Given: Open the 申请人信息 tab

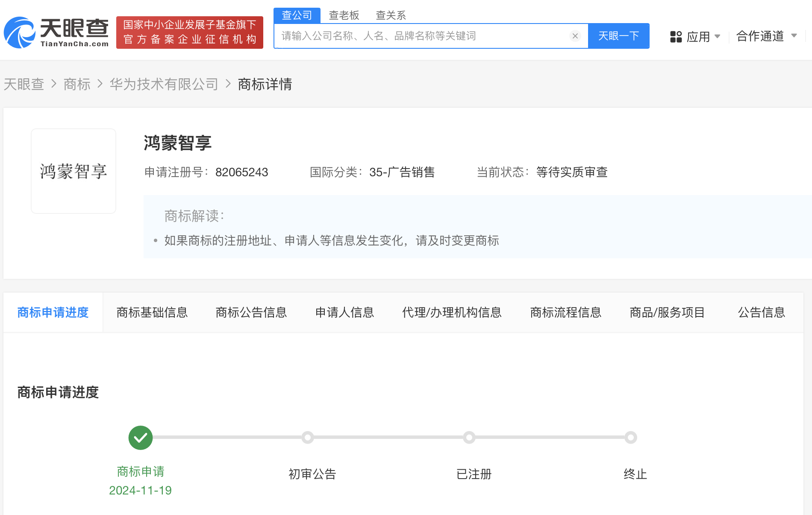Looking at the screenshot, I should 344,313.
